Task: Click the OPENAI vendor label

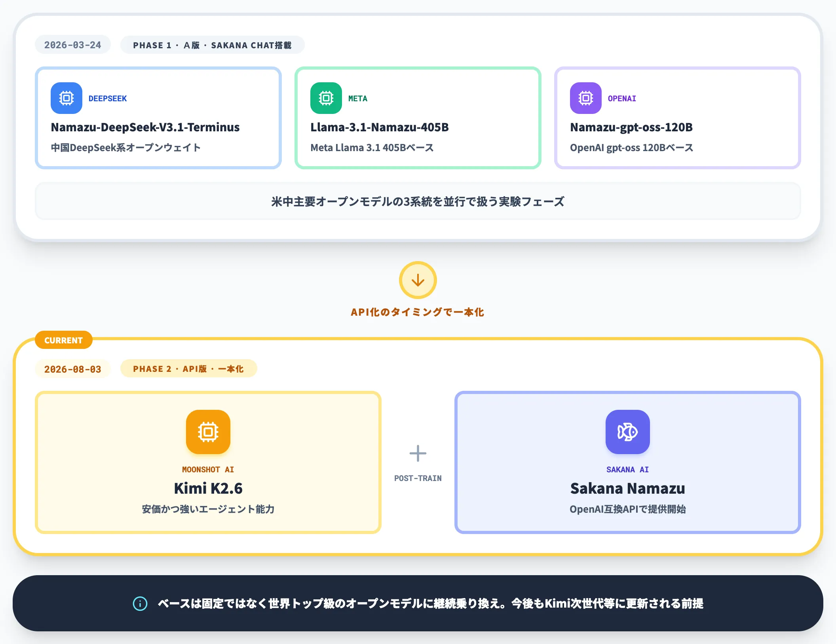Action: pos(622,98)
